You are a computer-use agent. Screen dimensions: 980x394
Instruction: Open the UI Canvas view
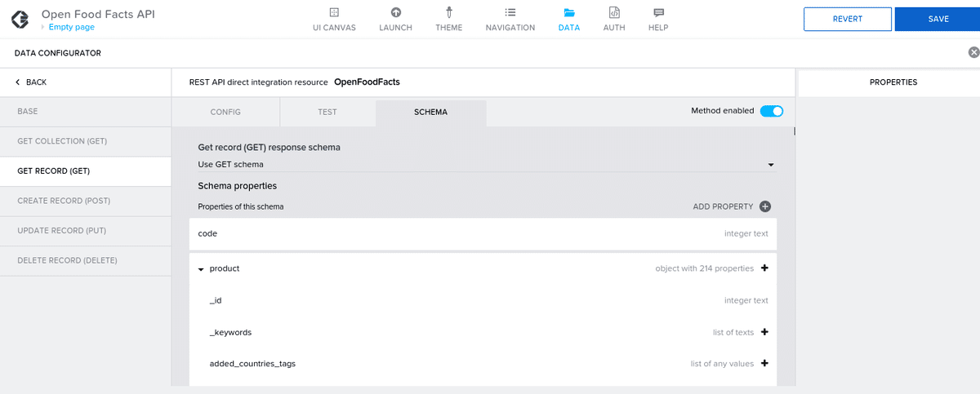pos(333,20)
